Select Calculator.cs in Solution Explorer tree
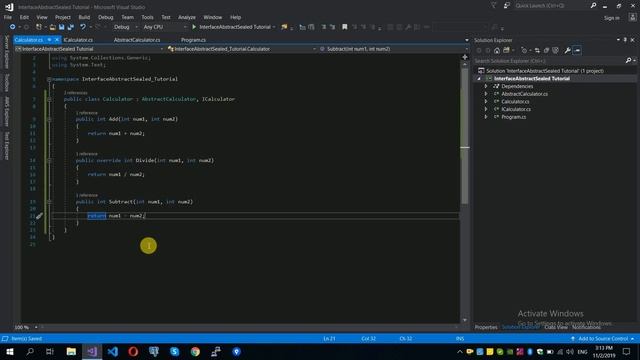640x360 pixels. [x=515, y=102]
